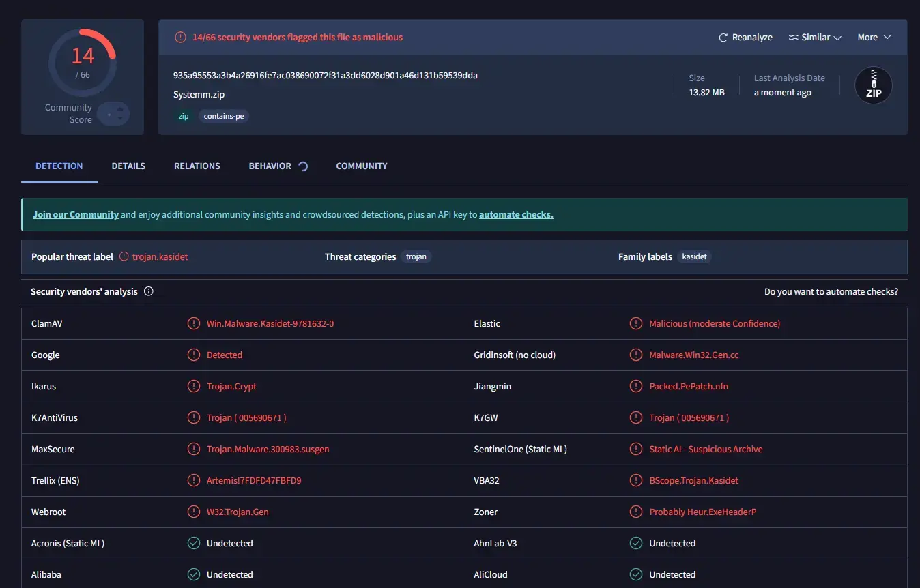The width and height of the screenshot is (920, 588).
Task: Click the Jiangmin detection alert icon
Action: coord(636,386)
